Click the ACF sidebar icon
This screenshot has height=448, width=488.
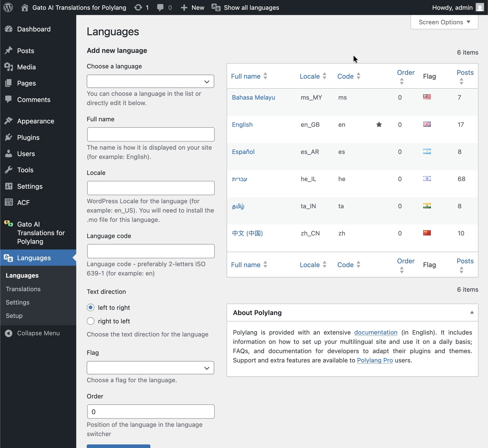(9, 202)
